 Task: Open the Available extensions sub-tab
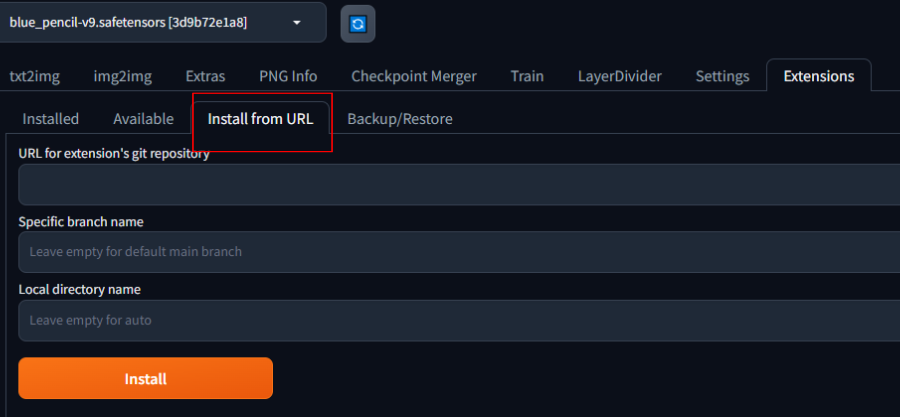(143, 119)
